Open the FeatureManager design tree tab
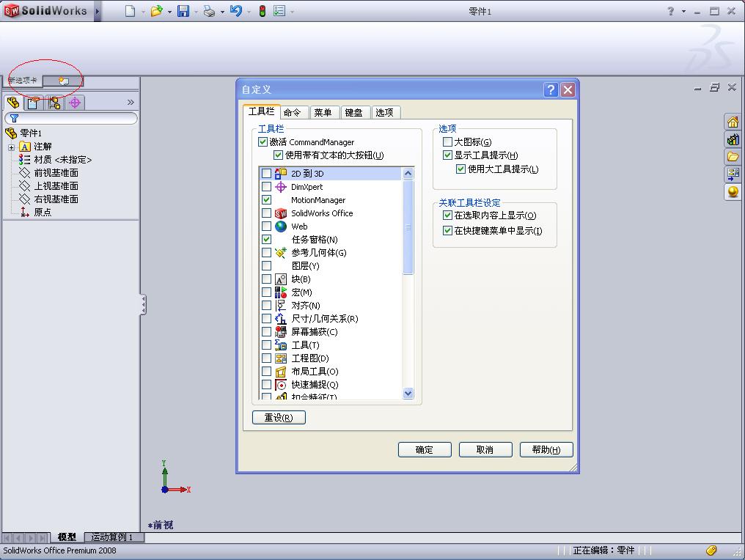The height and width of the screenshot is (560, 745). click(x=13, y=103)
